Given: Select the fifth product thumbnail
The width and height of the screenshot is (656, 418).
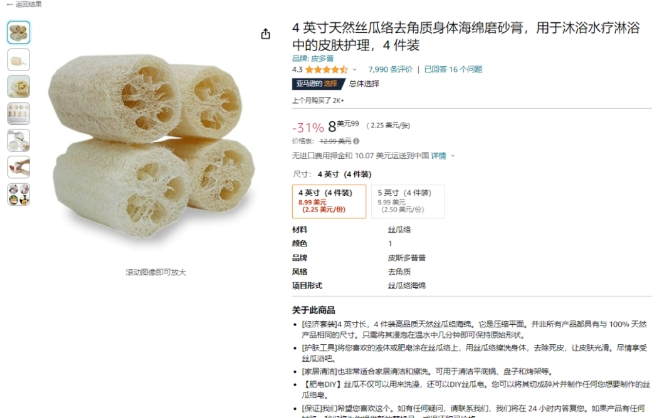Looking at the screenshot, I should tap(18, 141).
